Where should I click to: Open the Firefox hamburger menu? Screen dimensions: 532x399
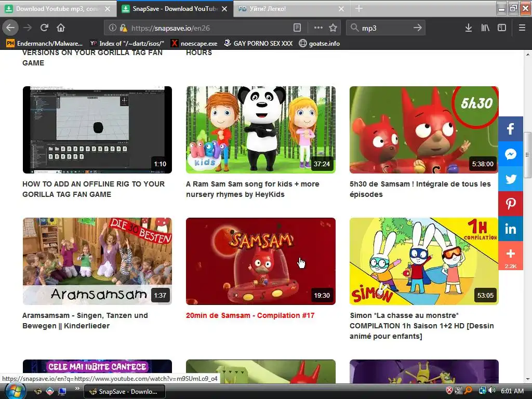pyautogui.click(x=522, y=28)
